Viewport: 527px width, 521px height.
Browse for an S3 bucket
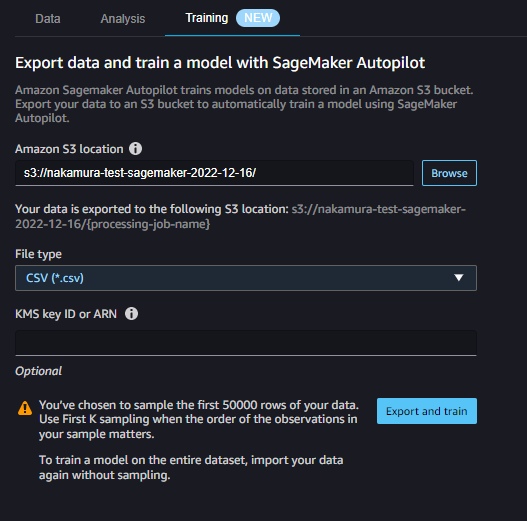tap(449, 173)
